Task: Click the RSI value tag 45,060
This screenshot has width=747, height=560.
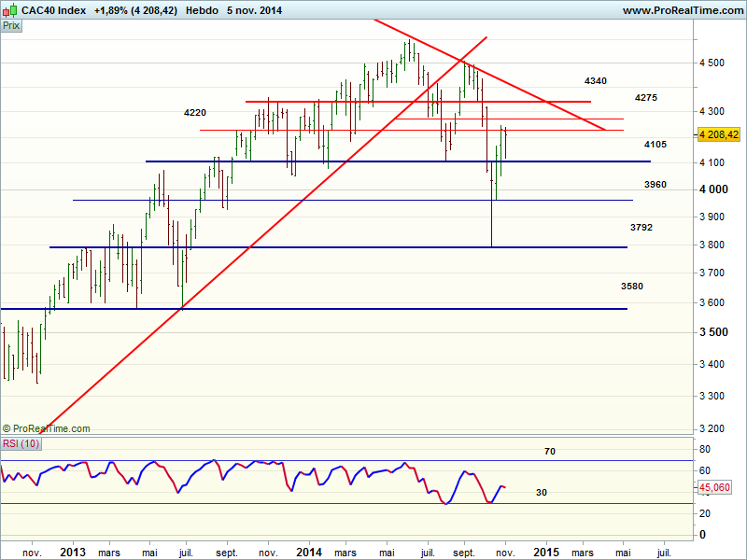Action: click(x=715, y=486)
